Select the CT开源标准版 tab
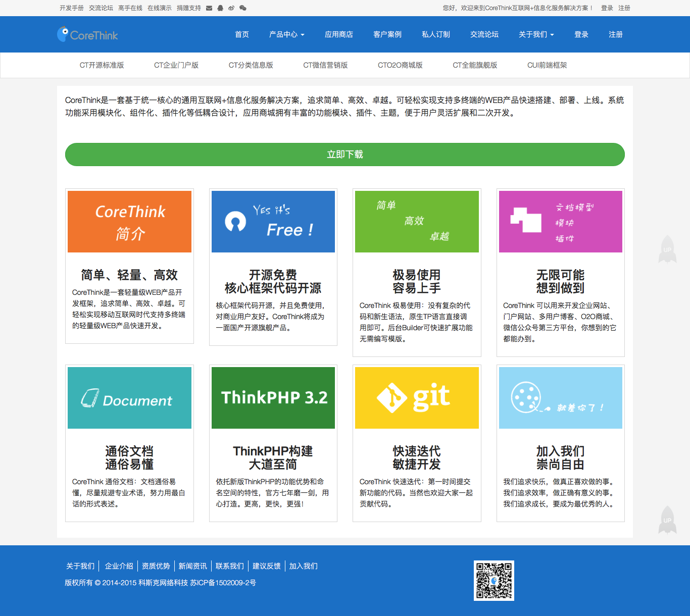The width and height of the screenshot is (690, 616). pos(102,65)
